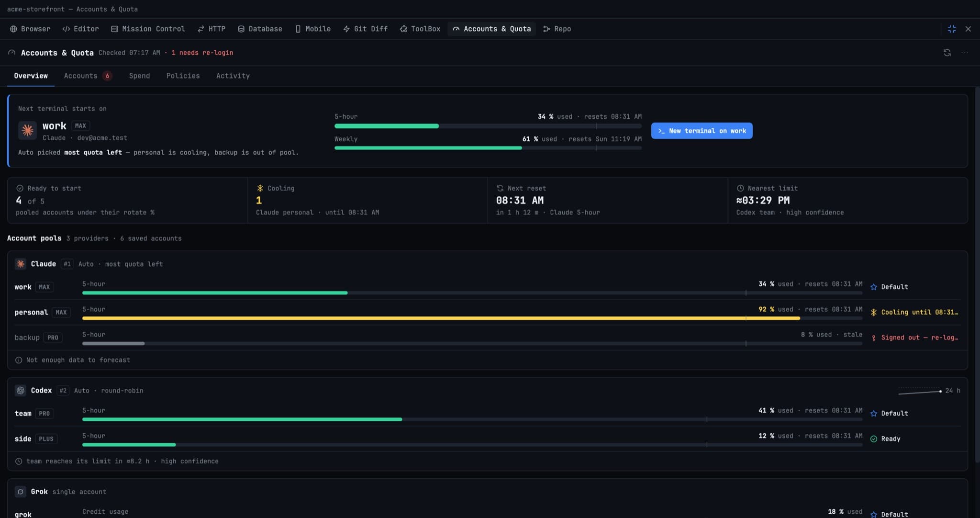Click the Claude pool header icon
Image resolution: width=980 pixels, height=518 pixels.
(21, 264)
